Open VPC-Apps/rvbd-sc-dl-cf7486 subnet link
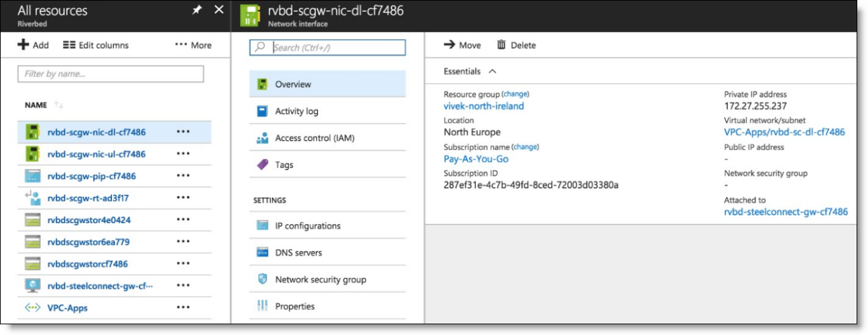Image resolution: width=868 pixels, height=335 pixels. 784,132
